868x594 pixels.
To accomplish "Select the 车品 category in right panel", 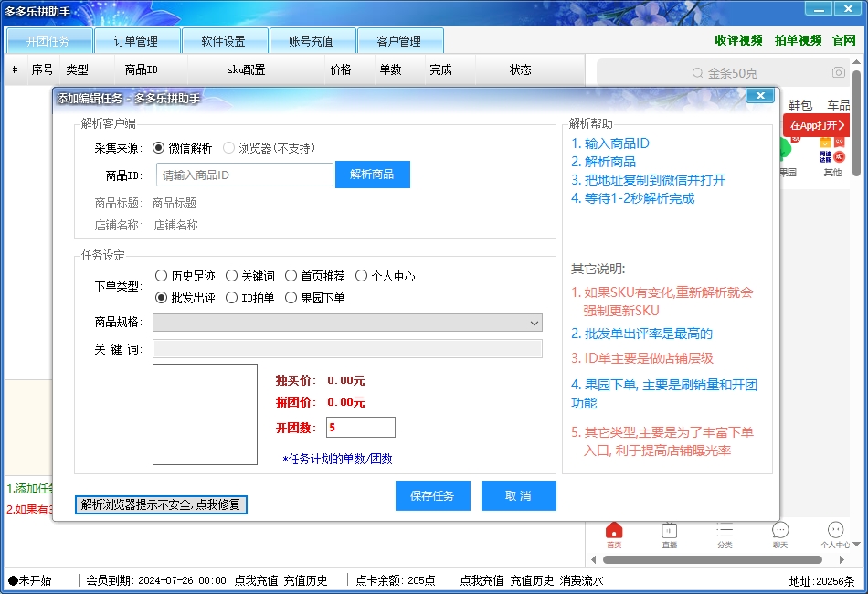I will click(839, 105).
